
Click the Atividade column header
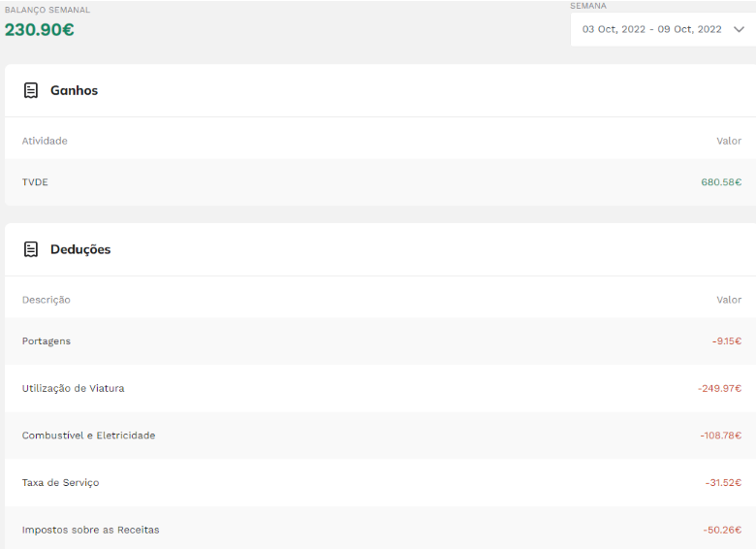click(x=45, y=141)
